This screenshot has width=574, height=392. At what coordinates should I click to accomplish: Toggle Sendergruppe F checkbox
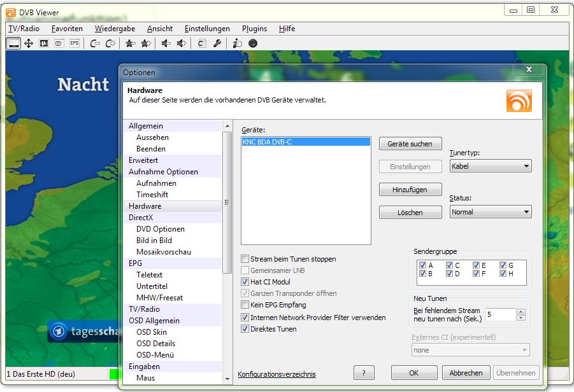[477, 273]
